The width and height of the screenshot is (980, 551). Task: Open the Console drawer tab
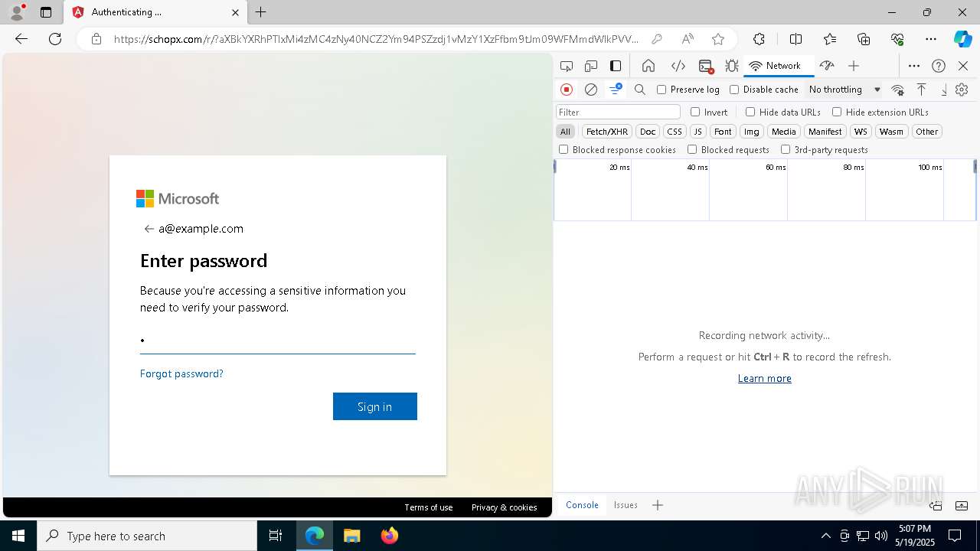[582, 505]
